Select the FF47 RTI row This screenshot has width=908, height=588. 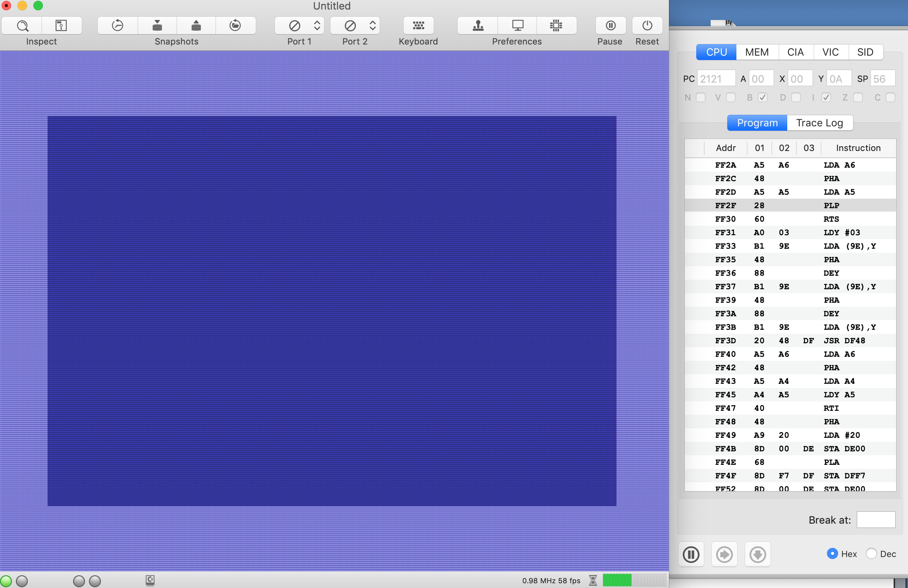pyautogui.click(x=790, y=408)
